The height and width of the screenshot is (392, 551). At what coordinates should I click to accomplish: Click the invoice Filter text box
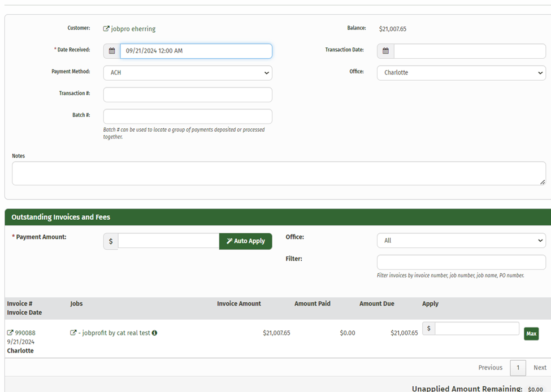tap(461, 262)
